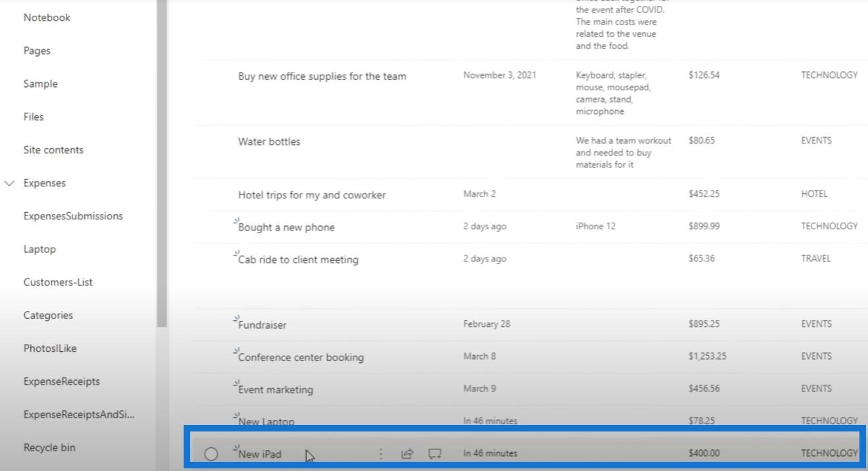Open 'Cab ride to client meeting' item
This screenshot has width=868, height=471.
pos(298,260)
